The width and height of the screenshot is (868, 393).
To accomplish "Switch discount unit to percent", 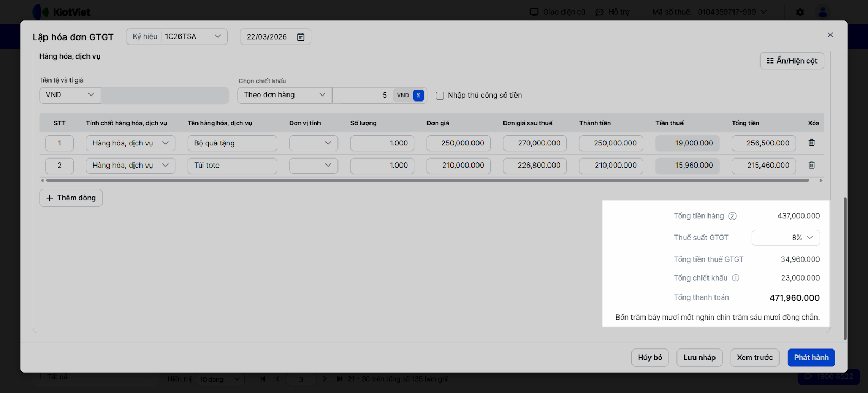I will 418,95.
